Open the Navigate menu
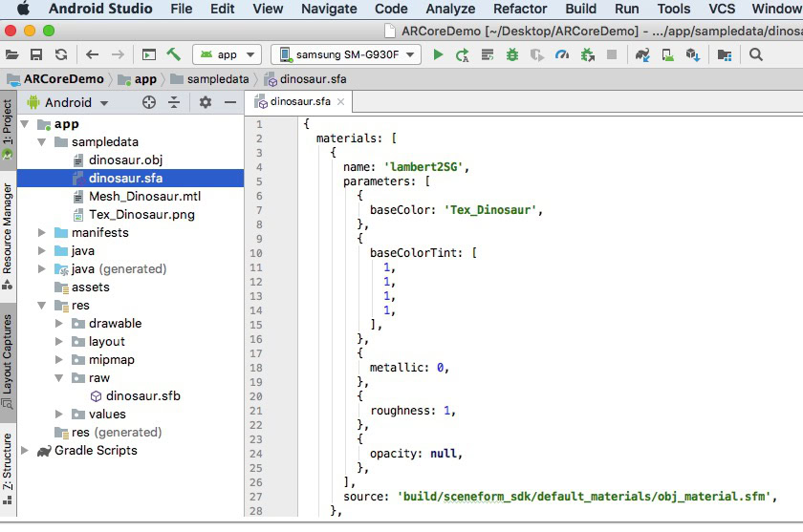803x532 pixels. tap(329, 9)
